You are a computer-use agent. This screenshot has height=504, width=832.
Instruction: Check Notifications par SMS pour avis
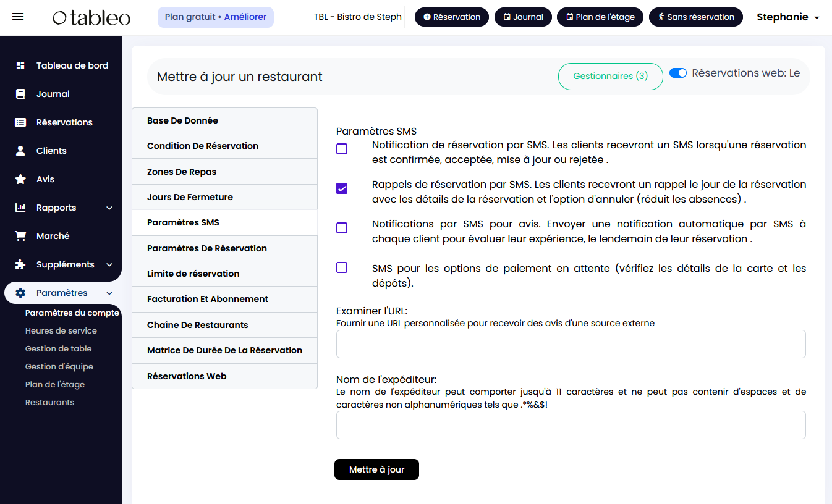pos(342,228)
